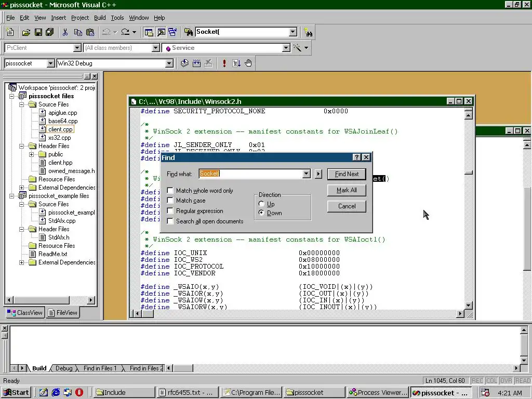Click the Start button
The image size is (532, 399).
(x=16, y=393)
